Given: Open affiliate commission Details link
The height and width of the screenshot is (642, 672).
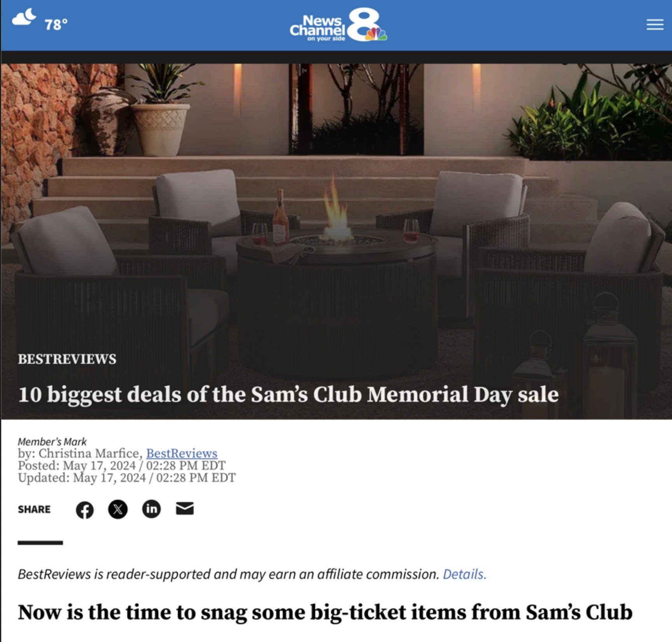Looking at the screenshot, I should coord(464,574).
